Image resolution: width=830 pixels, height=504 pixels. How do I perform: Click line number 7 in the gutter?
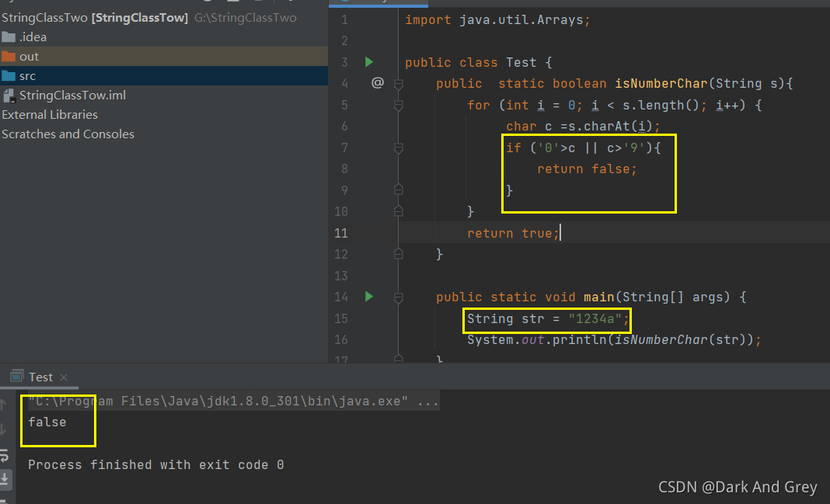(x=344, y=148)
